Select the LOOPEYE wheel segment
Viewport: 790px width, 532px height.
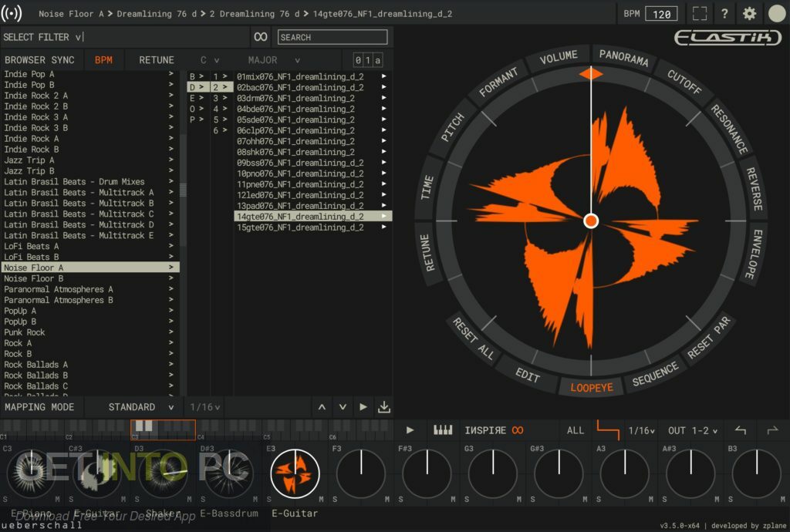pyautogui.click(x=592, y=388)
